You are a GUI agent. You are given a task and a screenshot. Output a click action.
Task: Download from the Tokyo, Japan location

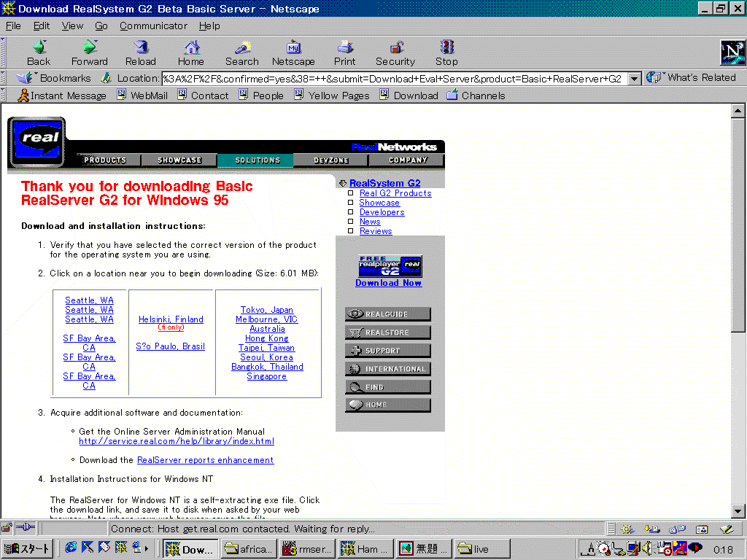[267, 310]
